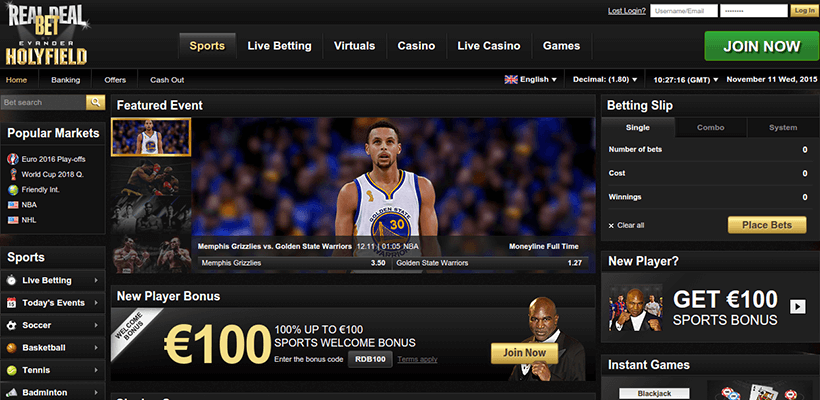Image resolution: width=820 pixels, height=400 pixels.
Task: Select the Combo betting slip tab
Action: pos(711,128)
